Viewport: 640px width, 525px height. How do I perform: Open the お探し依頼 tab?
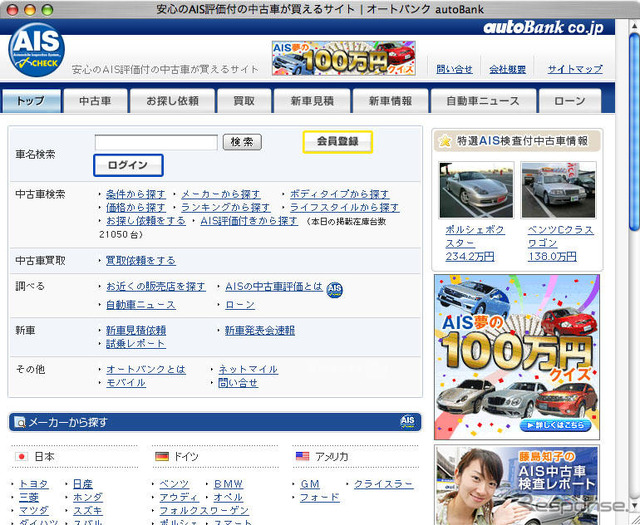click(172, 101)
